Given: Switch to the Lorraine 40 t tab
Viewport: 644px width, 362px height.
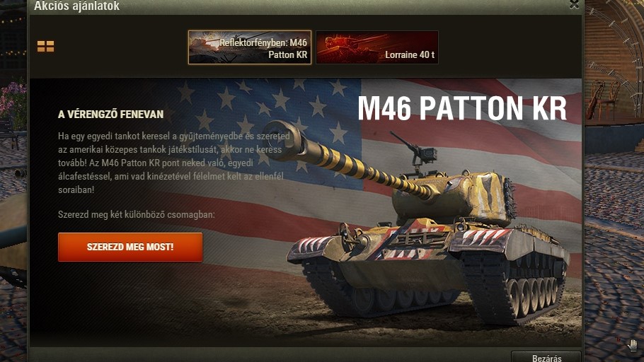Looking at the screenshot, I should 377,47.
